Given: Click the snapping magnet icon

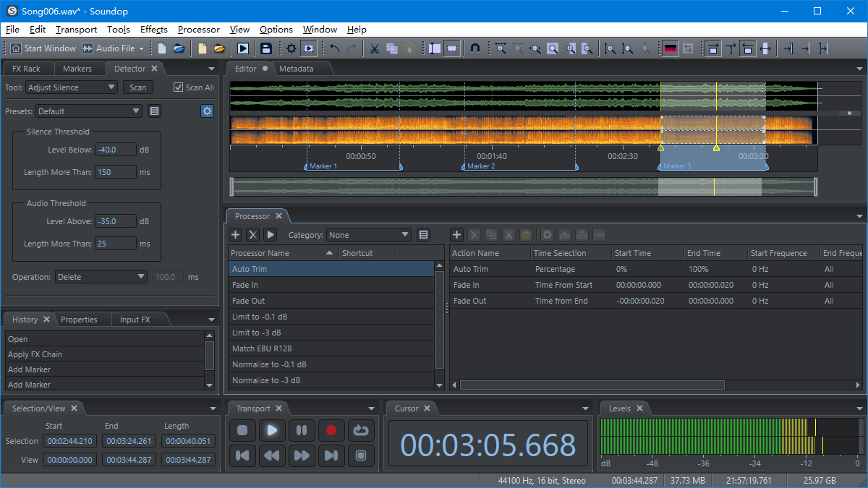Looking at the screenshot, I should coord(475,48).
